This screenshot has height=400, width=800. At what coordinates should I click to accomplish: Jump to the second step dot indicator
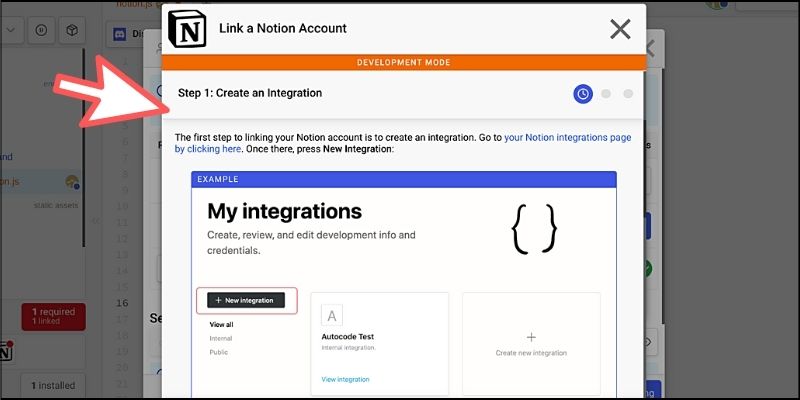606,94
